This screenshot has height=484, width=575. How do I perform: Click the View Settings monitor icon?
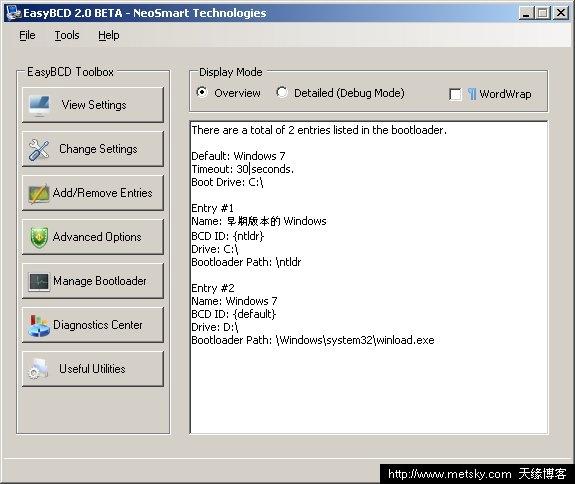39,106
